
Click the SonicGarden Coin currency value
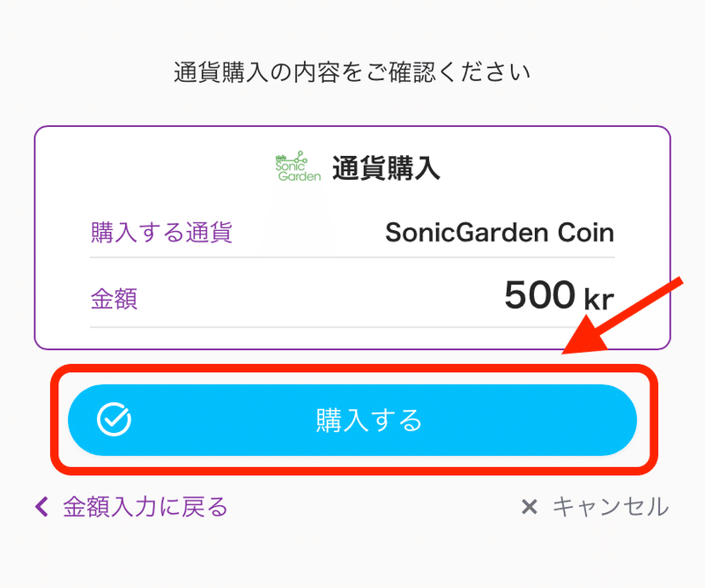click(x=500, y=233)
